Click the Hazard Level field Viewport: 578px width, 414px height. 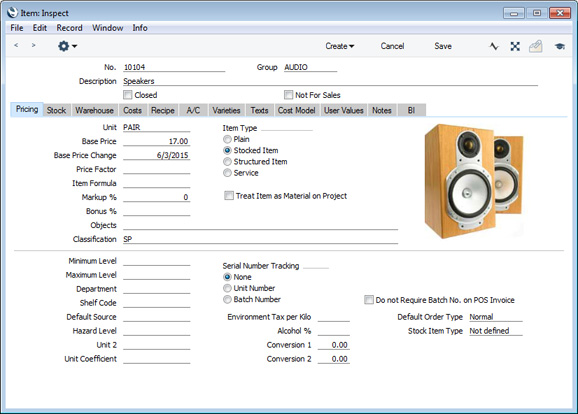pos(157,331)
